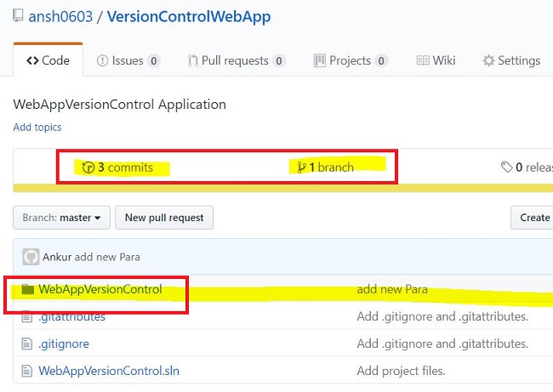Open the Branch: master dropdown
Screen dimensions: 553x392
click(61, 218)
